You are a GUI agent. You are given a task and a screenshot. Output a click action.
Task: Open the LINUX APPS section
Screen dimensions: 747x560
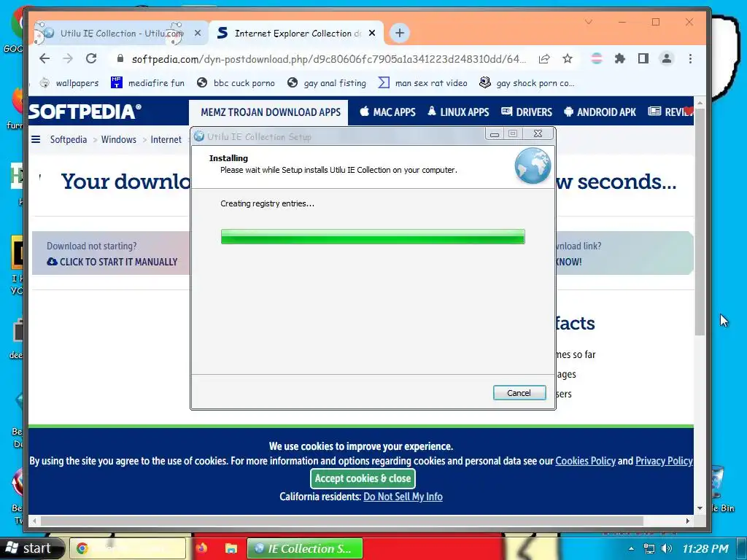pyautogui.click(x=458, y=112)
